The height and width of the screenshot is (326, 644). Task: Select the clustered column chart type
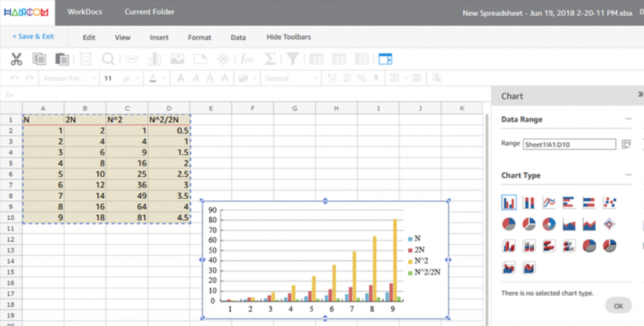coord(509,202)
